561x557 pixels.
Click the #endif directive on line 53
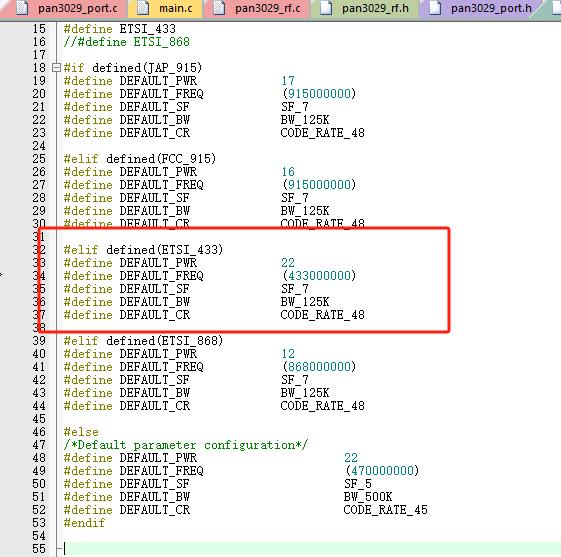[x=84, y=523]
